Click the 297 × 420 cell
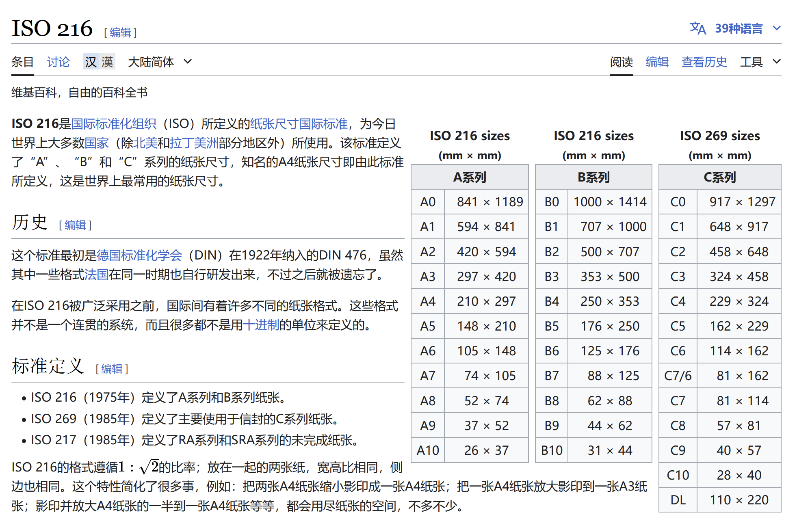The width and height of the screenshot is (810, 532). coord(486,277)
